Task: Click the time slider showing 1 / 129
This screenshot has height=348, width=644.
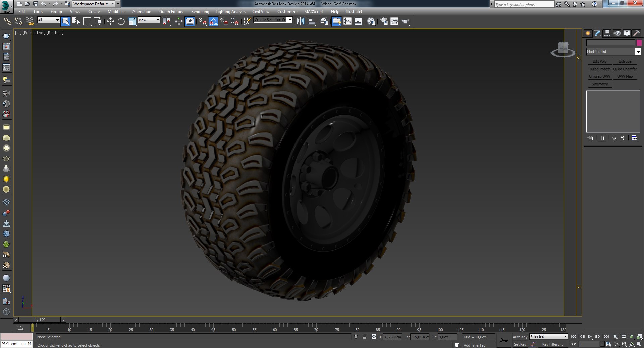Action: point(40,320)
